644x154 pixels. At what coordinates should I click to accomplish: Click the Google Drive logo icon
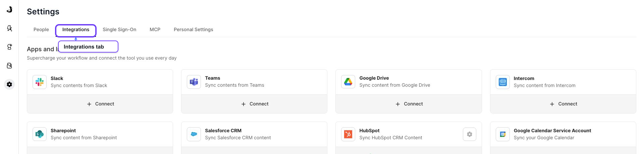coord(348,82)
